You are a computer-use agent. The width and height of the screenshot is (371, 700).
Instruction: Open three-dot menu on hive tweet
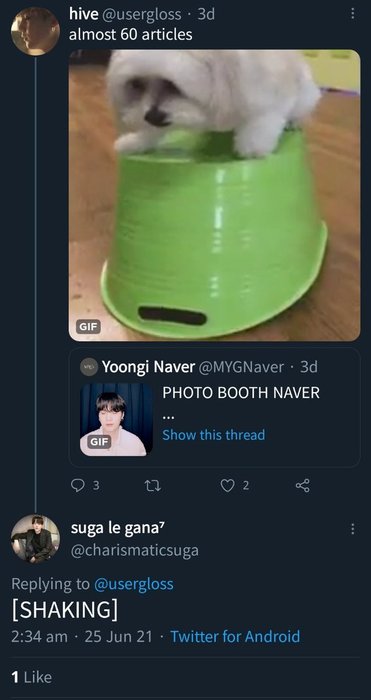pyautogui.click(x=353, y=14)
